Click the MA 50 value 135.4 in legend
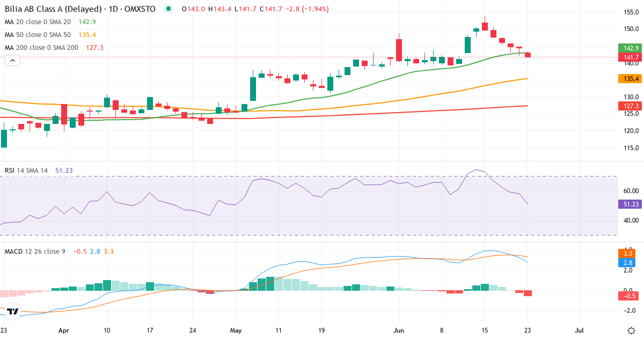The image size is (644, 338). pyautogui.click(x=87, y=35)
